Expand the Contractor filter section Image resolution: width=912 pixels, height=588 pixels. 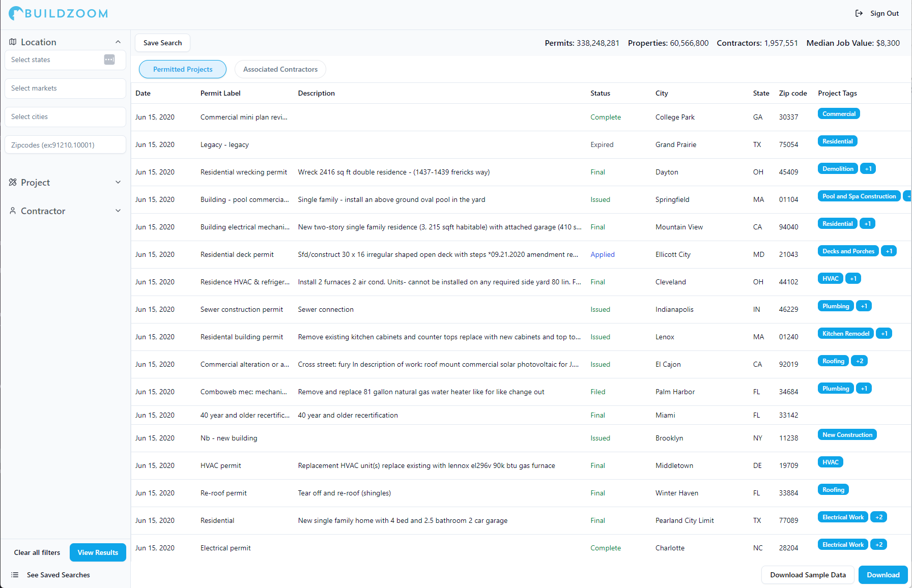[118, 211]
